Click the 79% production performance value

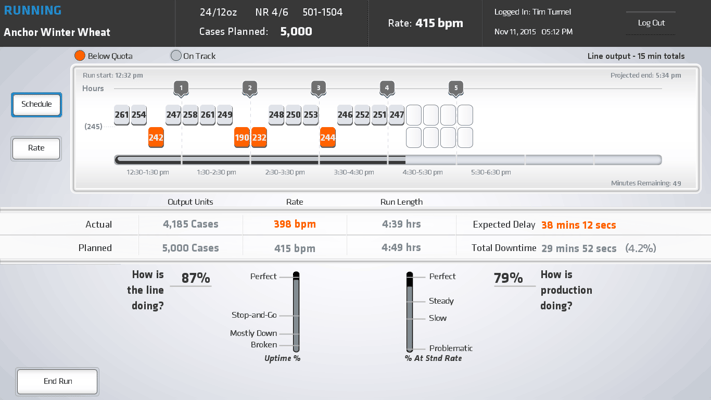pyautogui.click(x=508, y=278)
